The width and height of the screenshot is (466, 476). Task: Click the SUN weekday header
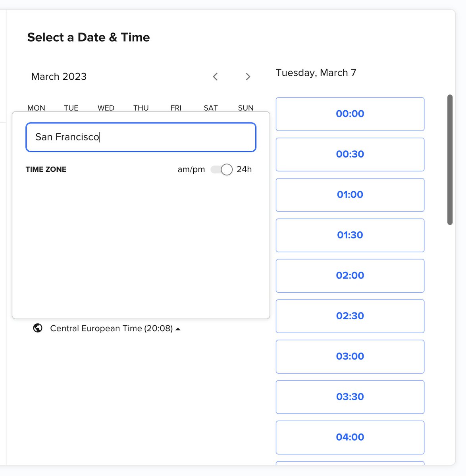tap(246, 108)
